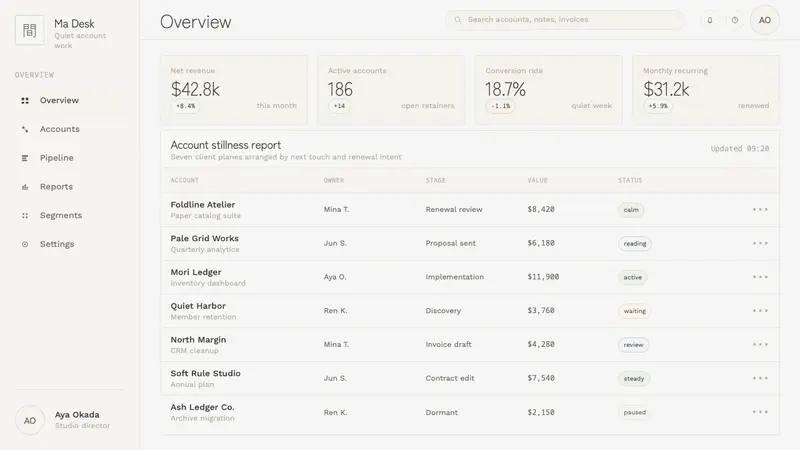Image resolution: width=800 pixels, height=450 pixels.
Task: Click the waiting status pill
Action: coord(634,311)
